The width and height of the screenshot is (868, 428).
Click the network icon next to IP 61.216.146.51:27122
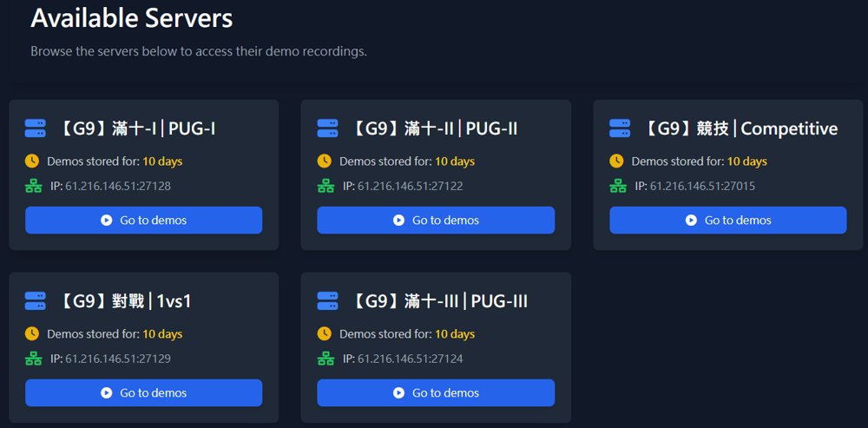[x=325, y=186]
